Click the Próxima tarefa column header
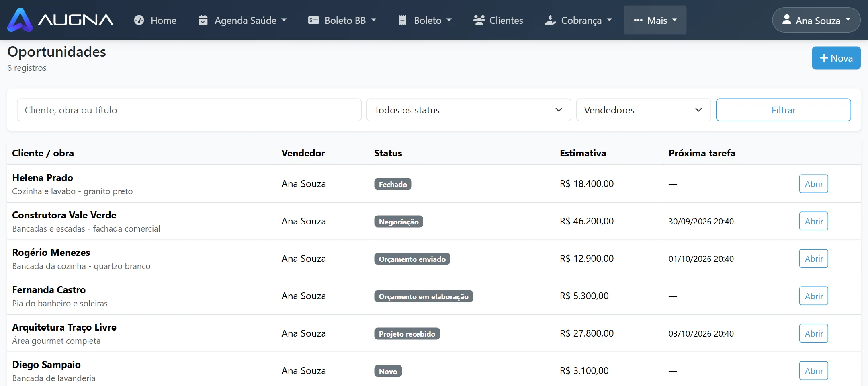The image size is (868, 386). pyautogui.click(x=702, y=153)
